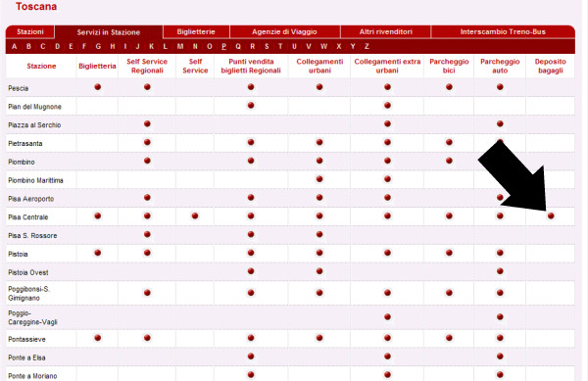
Task: Click Poggibonsi-S. Gimignano Parcheggio bici dot
Action: 449,293
